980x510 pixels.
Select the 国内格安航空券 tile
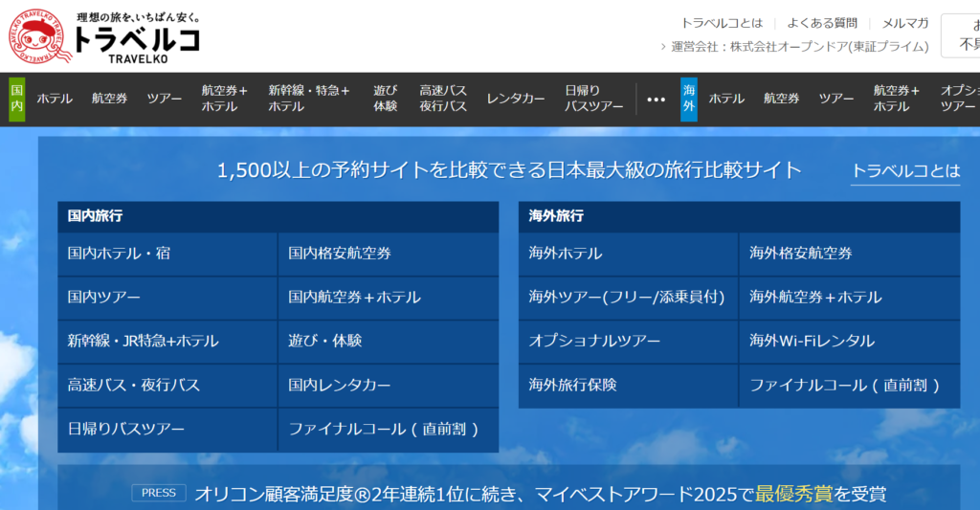(388, 254)
